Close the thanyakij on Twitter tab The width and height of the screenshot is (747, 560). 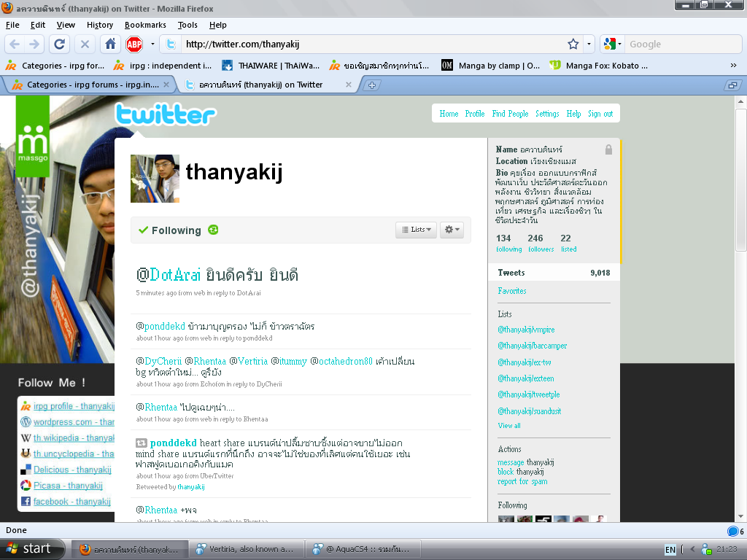tap(348, 85)
